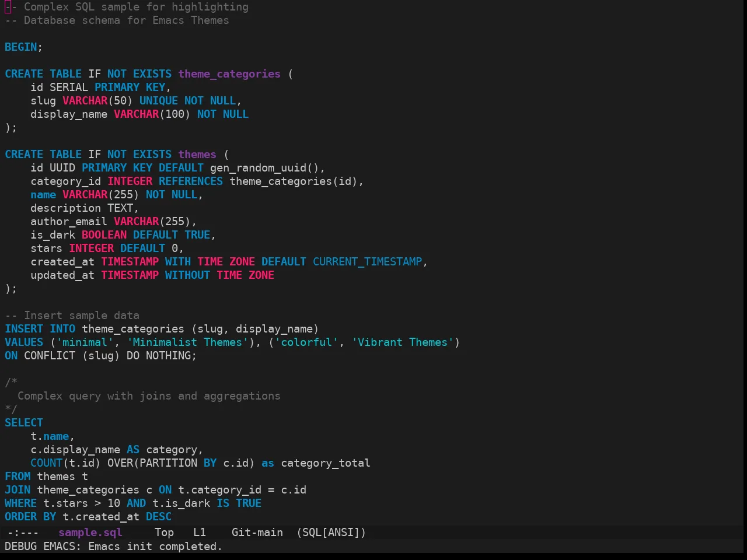This screenshot has height=560, width=747.
Task: Click the SERIAL type on the id line
Action: pos(69,87)
